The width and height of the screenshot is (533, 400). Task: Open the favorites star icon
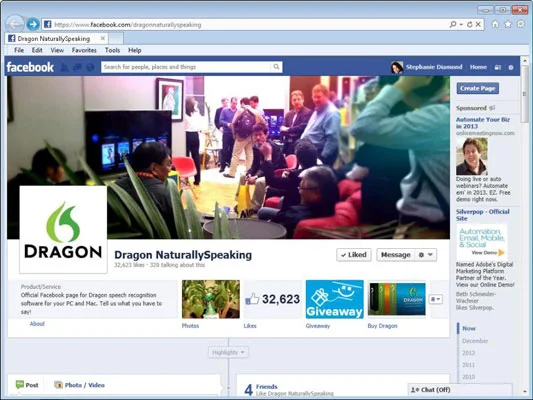point(508,24)
